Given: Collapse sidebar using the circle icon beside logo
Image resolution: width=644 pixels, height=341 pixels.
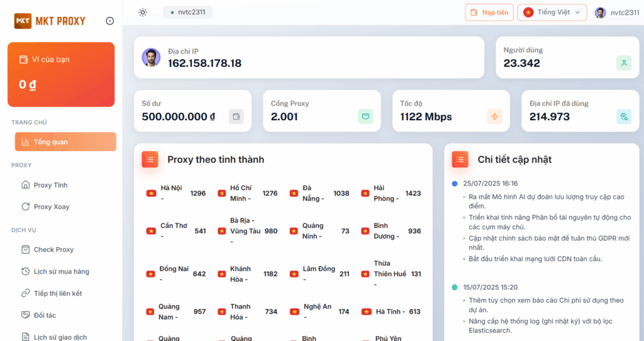Looking at the screenshot, I should point(110,21).
